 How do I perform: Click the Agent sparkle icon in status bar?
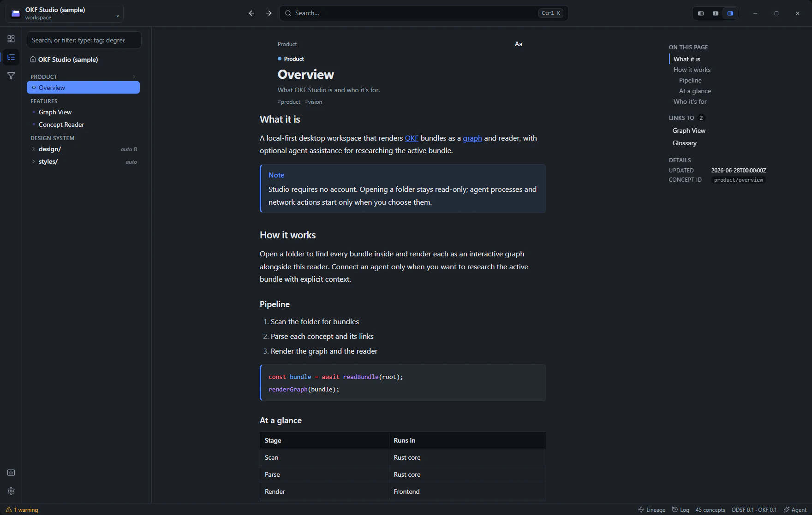787,510
